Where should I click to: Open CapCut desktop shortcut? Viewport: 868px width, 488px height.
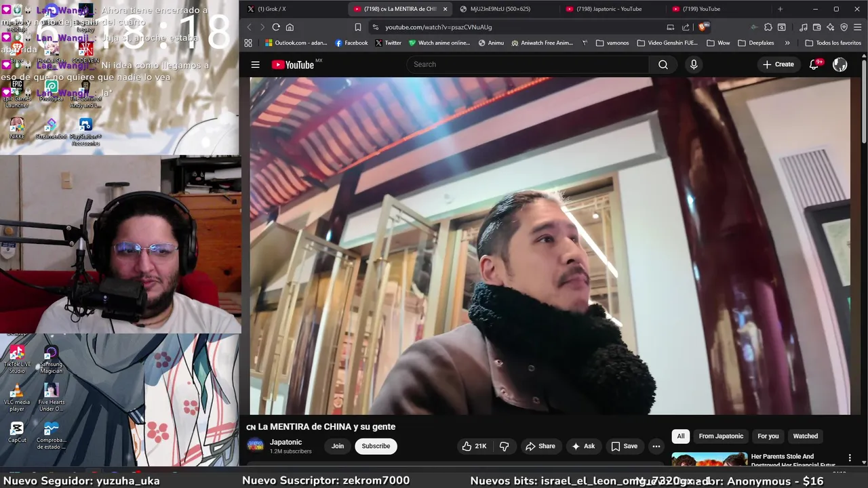click(17, 432)
